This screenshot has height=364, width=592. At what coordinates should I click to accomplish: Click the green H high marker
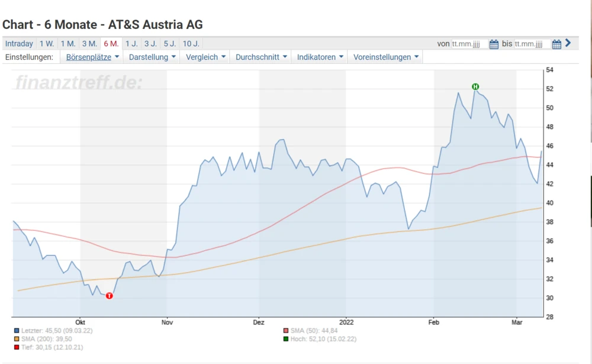point(475,87)
